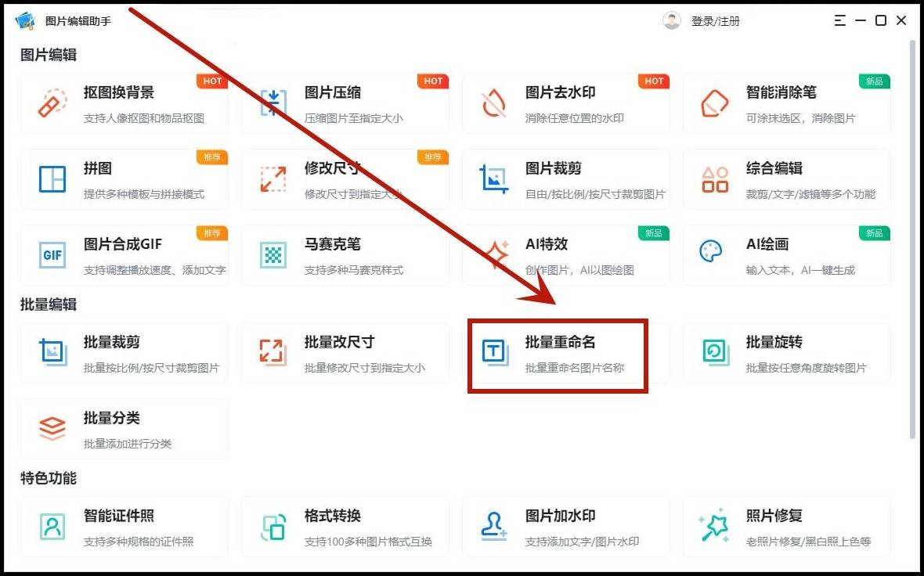Viewport: 924px width, 576px height.
Task: Open the 格式转换 title
Action: (x=332, y=516)
